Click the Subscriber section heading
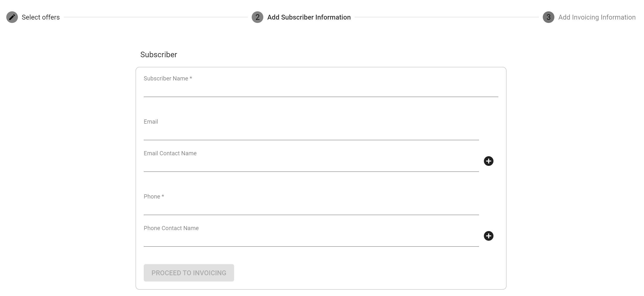The height and width of the screenshot is (296, 644). pos(158,55)
